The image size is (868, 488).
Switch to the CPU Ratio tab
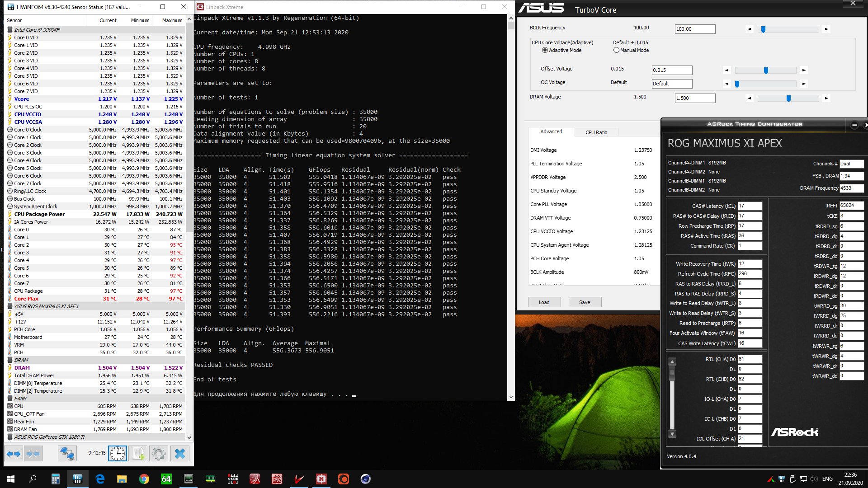[596, 132]
